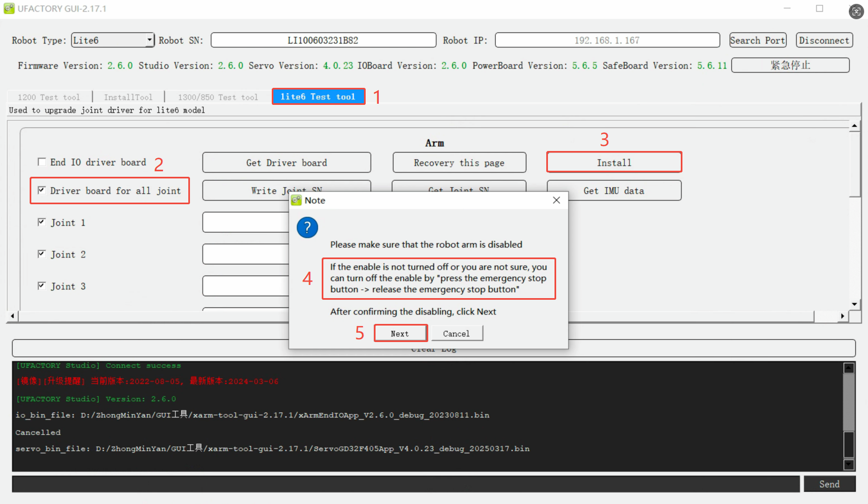This screenshot has height=504, width=868.
Task: Click the 紧急停止 emergency stop button
Action: 791,65
